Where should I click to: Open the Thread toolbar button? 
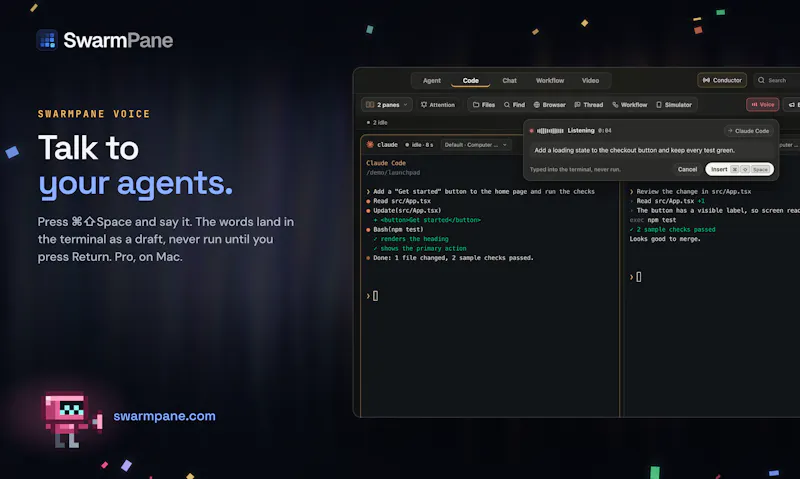589,105
